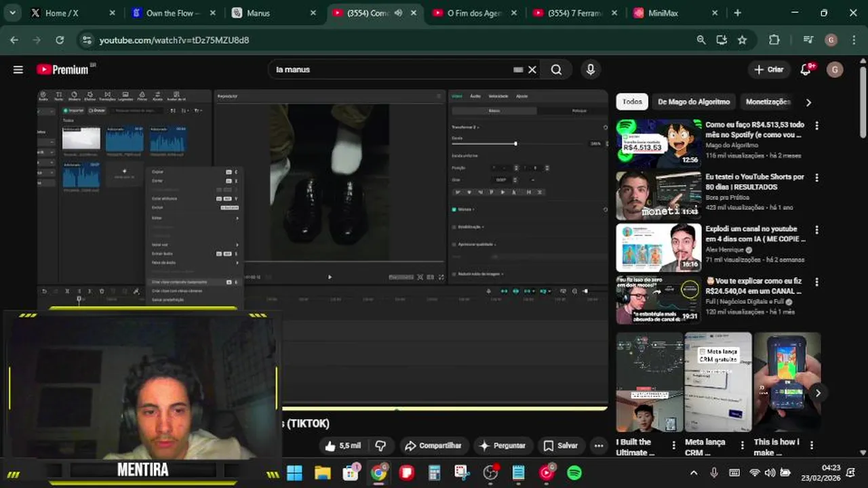The width and height of the screenshot is (868, 488).
Task: Show more filter chips arrow
Action: click(808, 102)
